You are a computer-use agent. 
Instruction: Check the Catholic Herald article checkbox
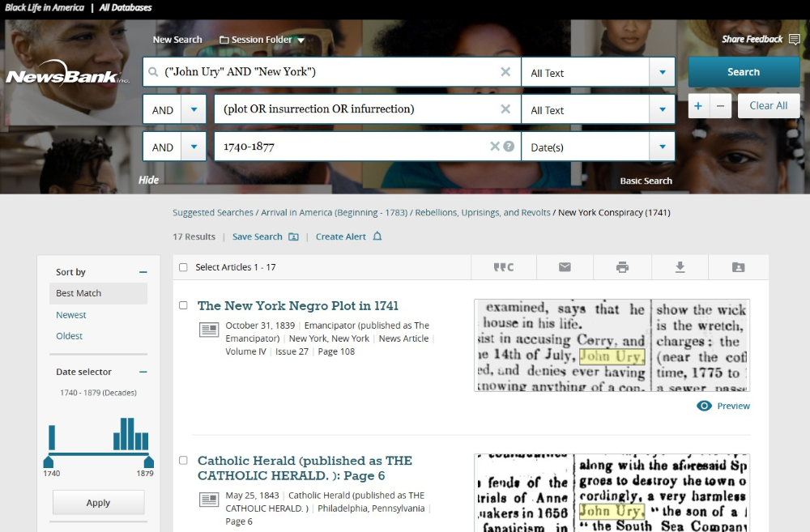point(184,460)
